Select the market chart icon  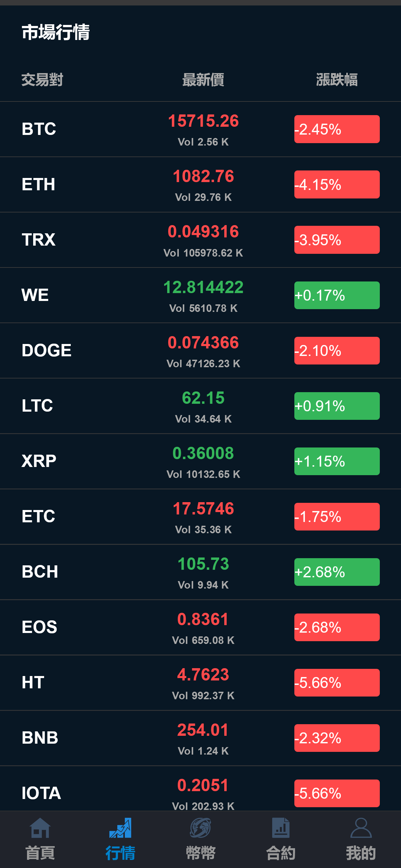(120, 828)
